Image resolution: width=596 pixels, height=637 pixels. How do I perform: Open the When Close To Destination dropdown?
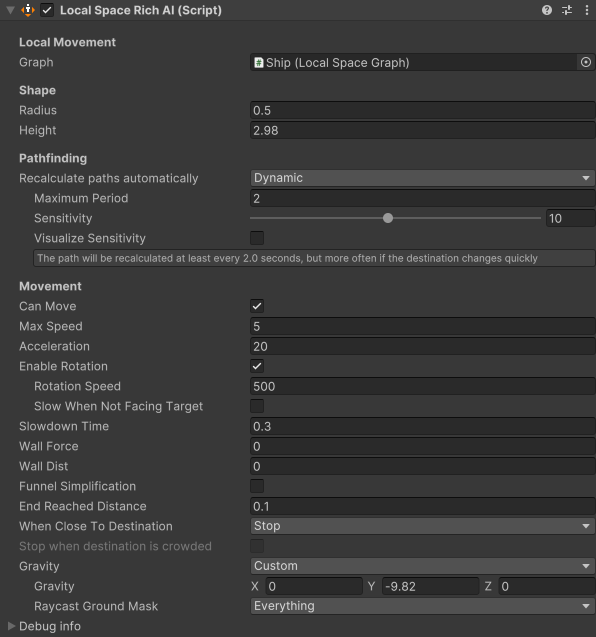coord(423,526)
